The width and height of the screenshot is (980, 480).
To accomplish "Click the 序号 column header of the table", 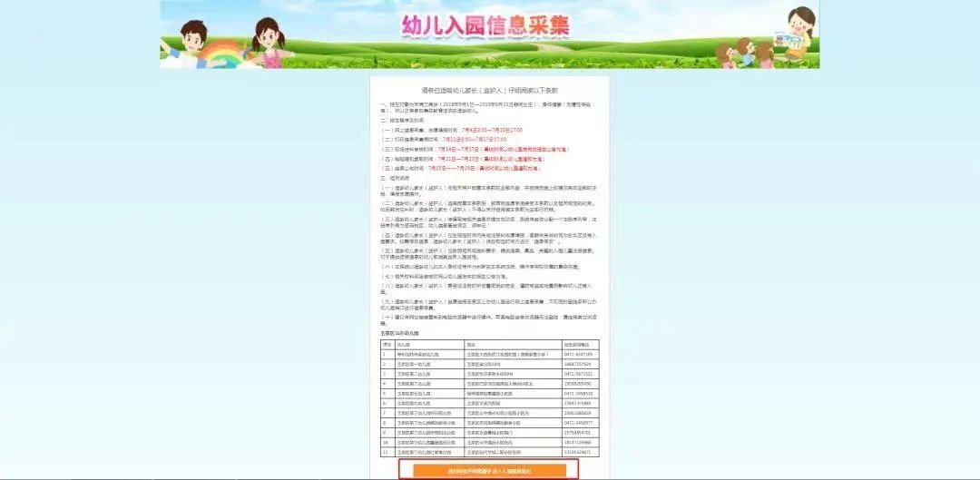I will coord(387,345).
